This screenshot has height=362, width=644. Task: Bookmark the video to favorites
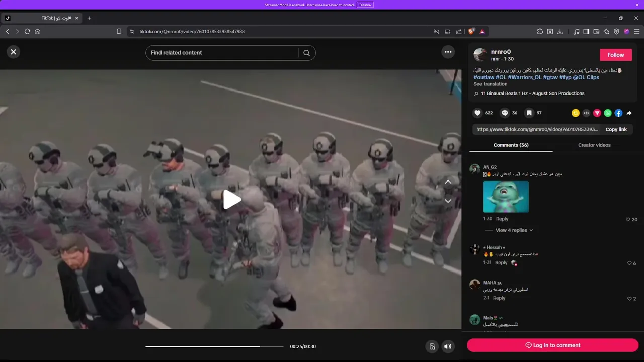(x=529, y=113)
